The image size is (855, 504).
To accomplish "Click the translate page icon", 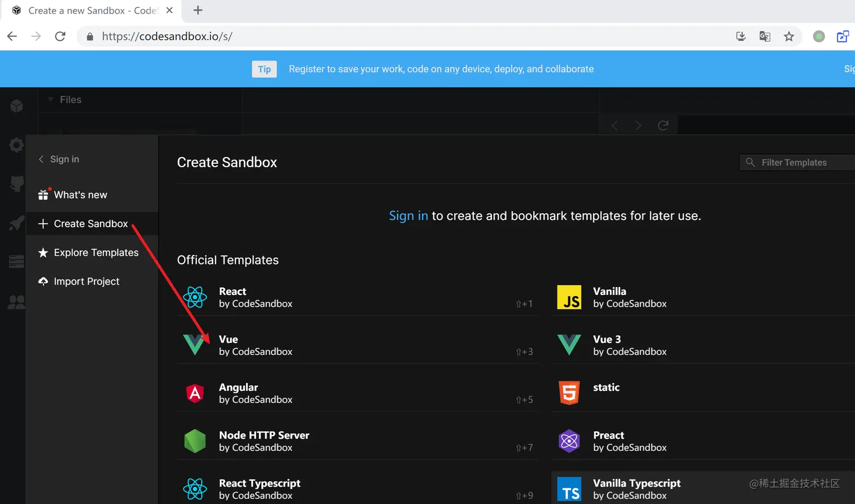I will click(765, 36).
